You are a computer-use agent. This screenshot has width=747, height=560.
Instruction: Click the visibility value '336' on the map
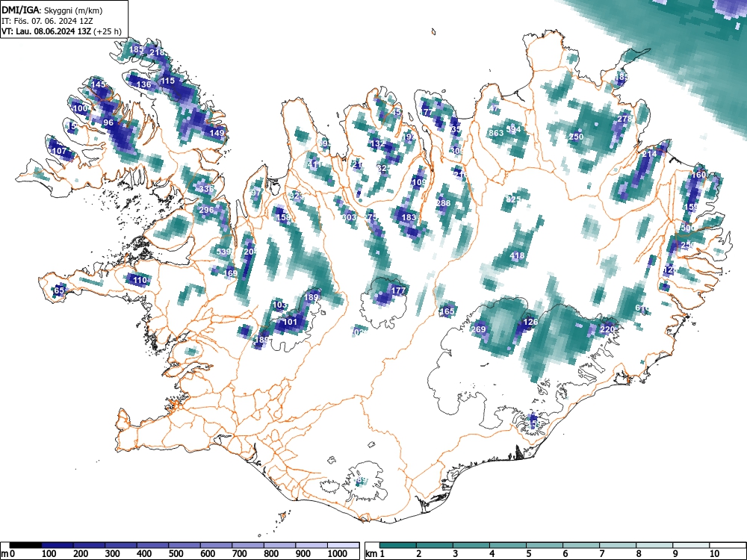tap(206, 189)
